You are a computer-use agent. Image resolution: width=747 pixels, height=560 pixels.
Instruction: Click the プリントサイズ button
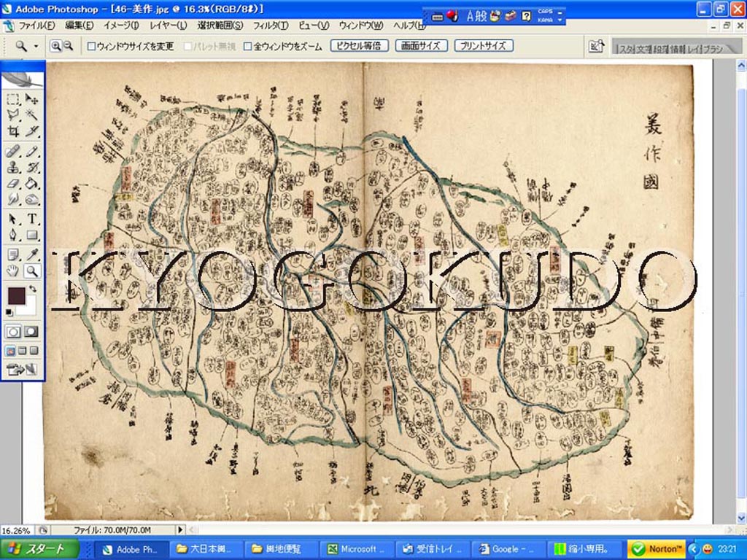484,46
